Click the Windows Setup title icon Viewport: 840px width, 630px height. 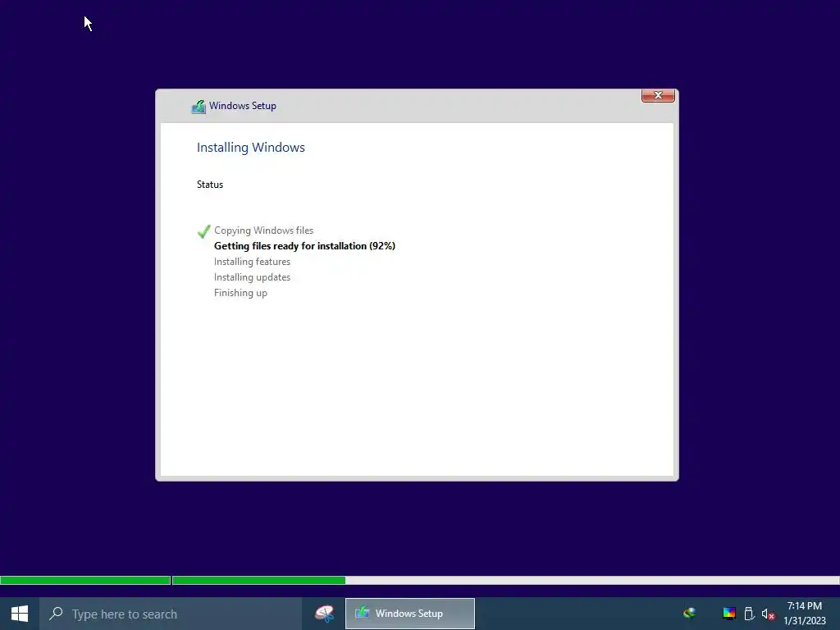[199, 107]
